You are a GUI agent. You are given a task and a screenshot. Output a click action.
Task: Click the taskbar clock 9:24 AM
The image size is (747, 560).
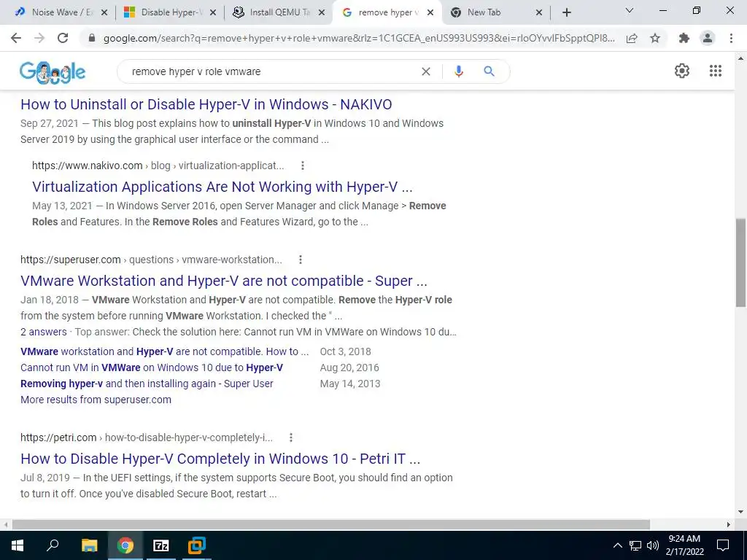coord(684,545)
